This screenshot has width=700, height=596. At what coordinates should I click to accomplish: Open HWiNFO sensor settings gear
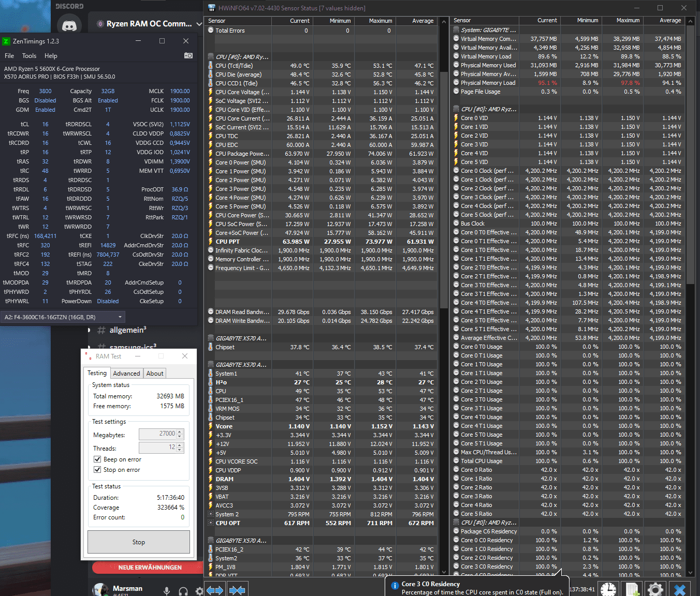click(x=655, y=589)
